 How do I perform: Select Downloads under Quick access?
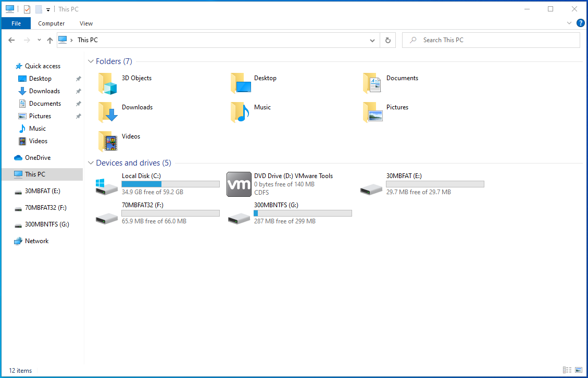point(44,91)
